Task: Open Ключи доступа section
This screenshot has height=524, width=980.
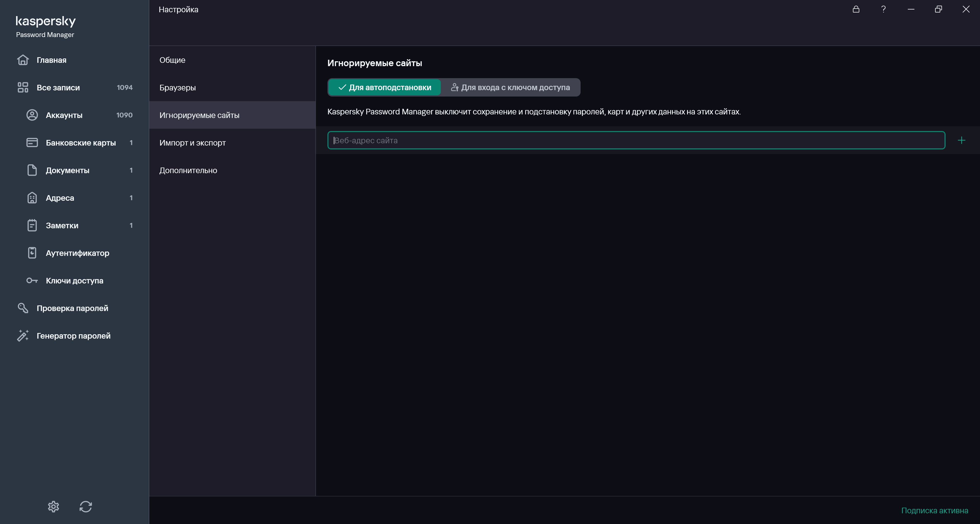Action: 74,281
